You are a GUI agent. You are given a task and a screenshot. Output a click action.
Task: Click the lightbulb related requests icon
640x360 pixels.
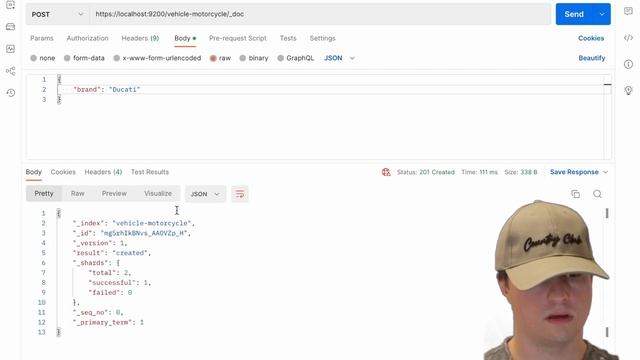point(628,90)
